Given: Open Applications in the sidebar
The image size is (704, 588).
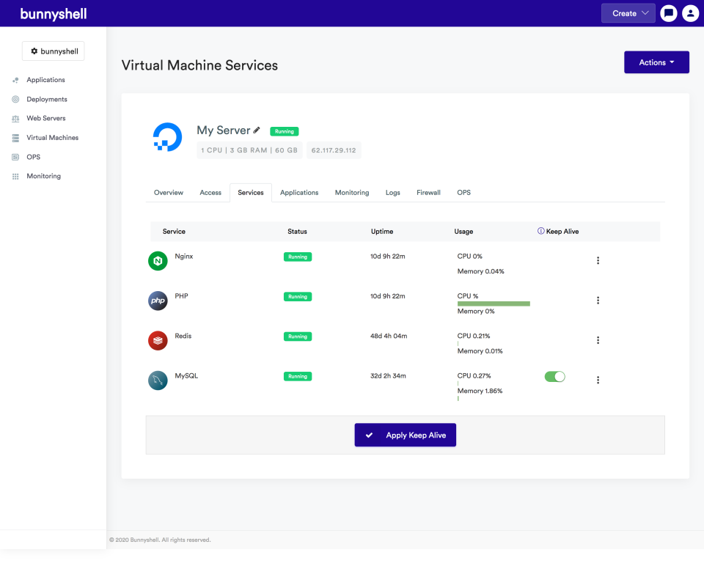Looking at the screenshot, I should [x=45, y=80].
